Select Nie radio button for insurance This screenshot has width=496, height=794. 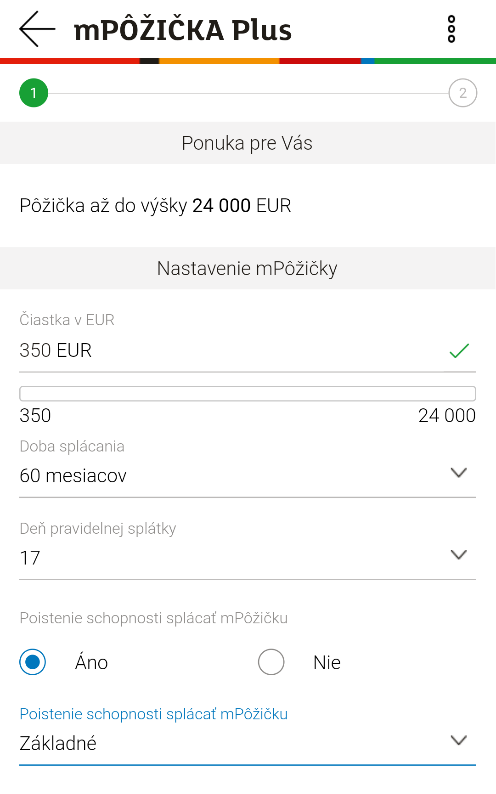pyautogui.click(x=271, y=662)
